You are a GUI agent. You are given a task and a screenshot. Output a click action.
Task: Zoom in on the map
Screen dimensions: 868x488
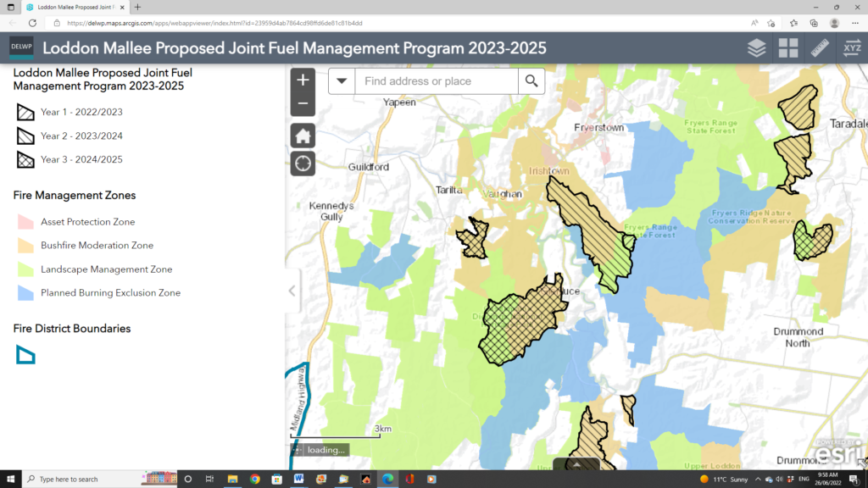point(303,80)
